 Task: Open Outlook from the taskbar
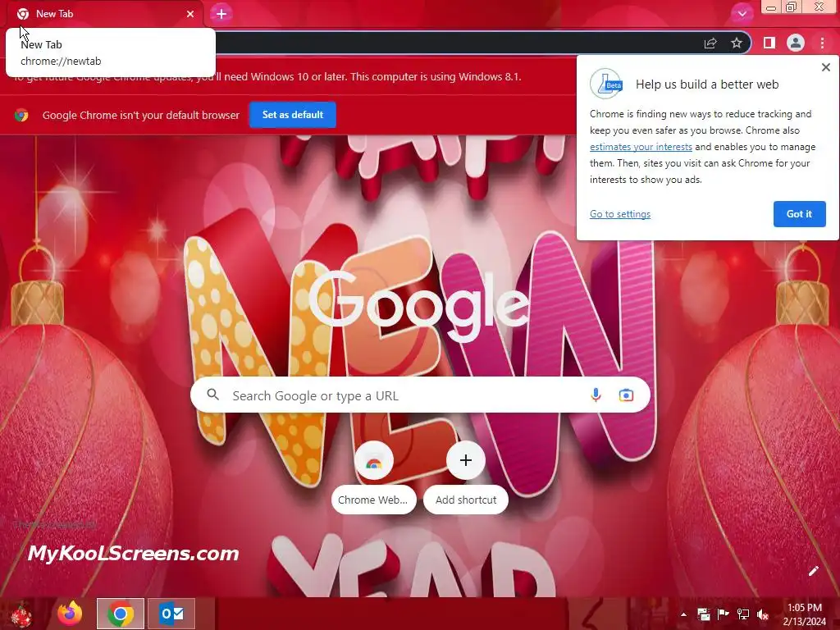[x=171, y=614]
